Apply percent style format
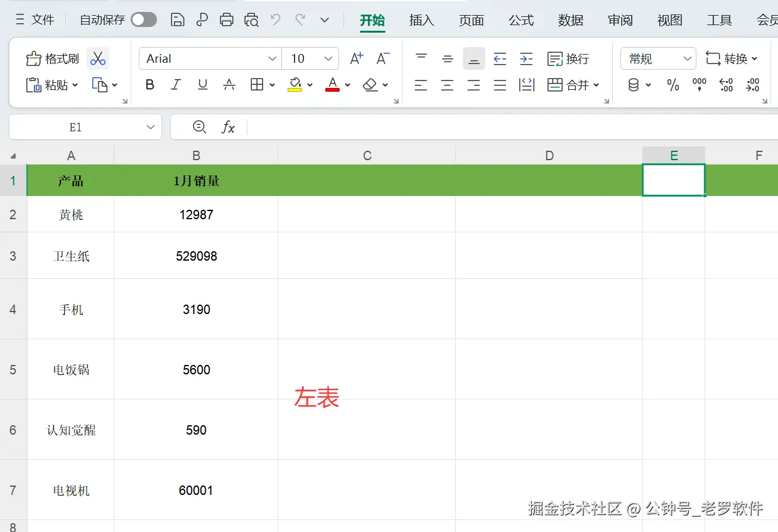The width and height of the screenshot is (778, 532). point(673,85)
